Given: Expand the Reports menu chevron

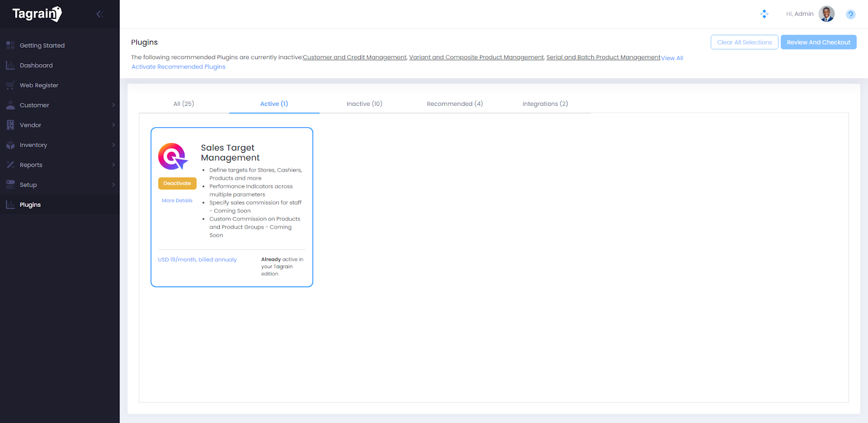Looking at the screenshot, I should [113, 165].
